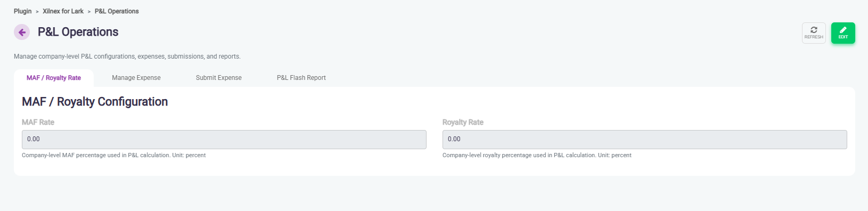Click the green Edit pencil button

click(843, 33)
